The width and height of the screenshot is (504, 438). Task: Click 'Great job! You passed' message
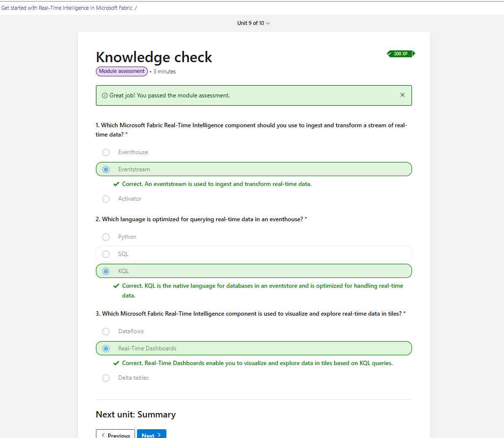point(169,95)
